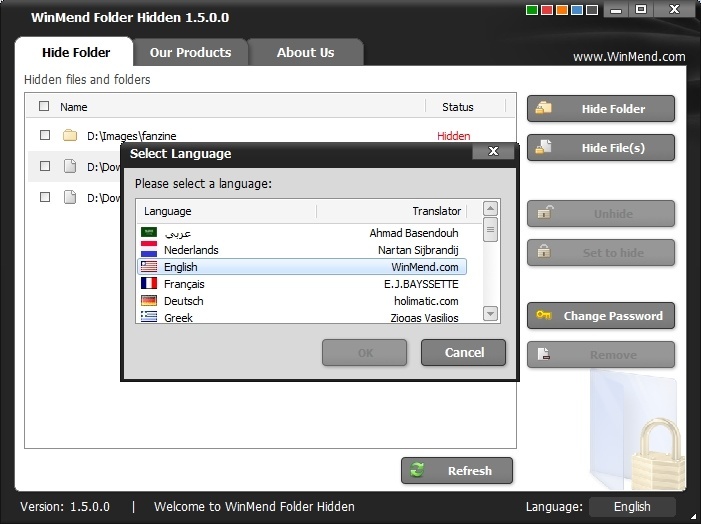Open the Our Products tab

click(190, 52)
